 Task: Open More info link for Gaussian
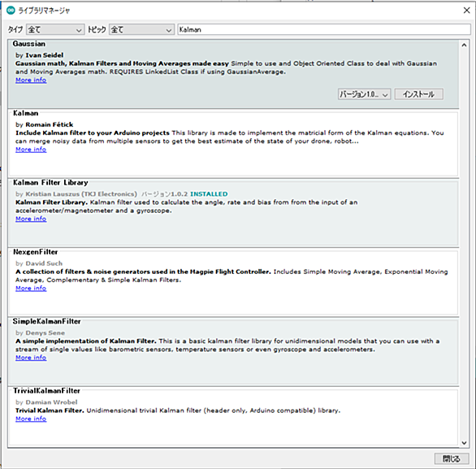click(x=31, y=80)
